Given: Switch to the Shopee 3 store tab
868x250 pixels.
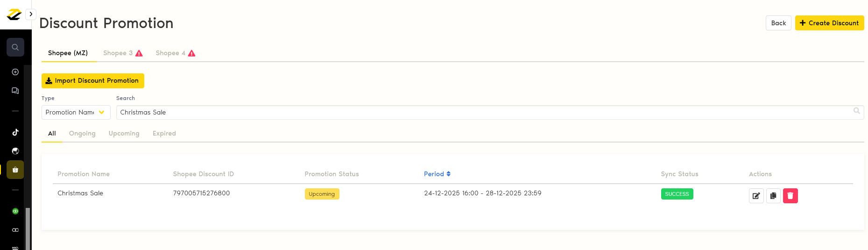Looking at the screenshot, I should [x=122, y=53].
